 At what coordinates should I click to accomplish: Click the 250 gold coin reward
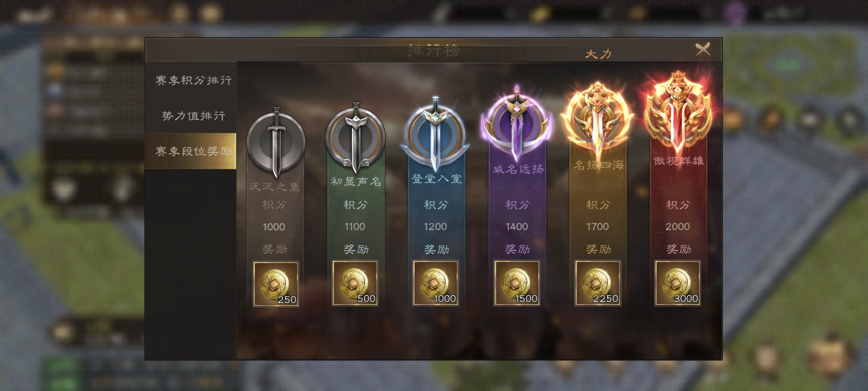pyautogui.click(x=276, y=284)
